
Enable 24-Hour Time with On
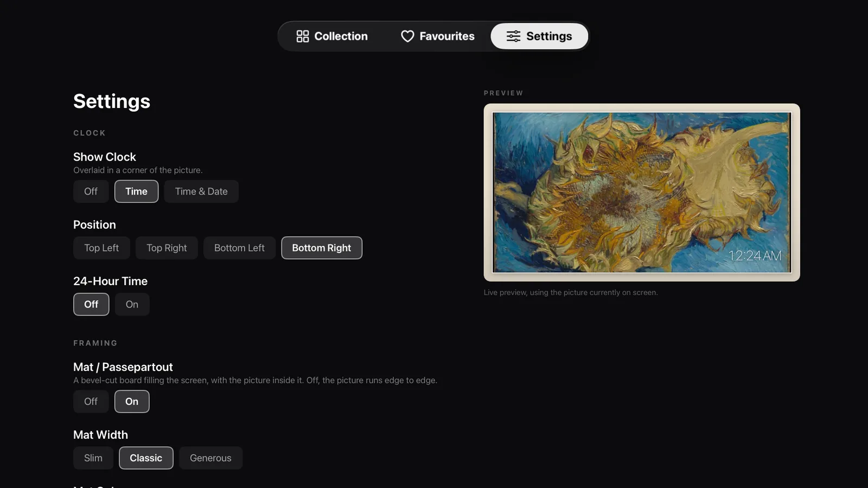[x=132, y=304]
